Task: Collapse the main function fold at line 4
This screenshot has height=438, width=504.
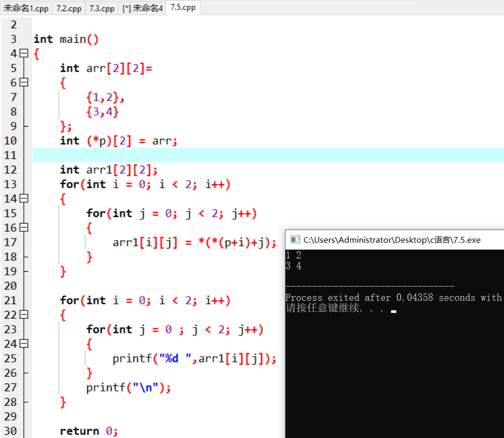Action: pos(24,53)
